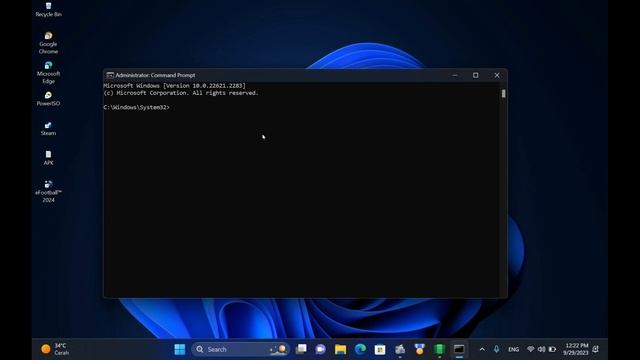Click the Command Prompt title bar icon
The height and width of the screenshot is (360, 640).
[110, 75]
